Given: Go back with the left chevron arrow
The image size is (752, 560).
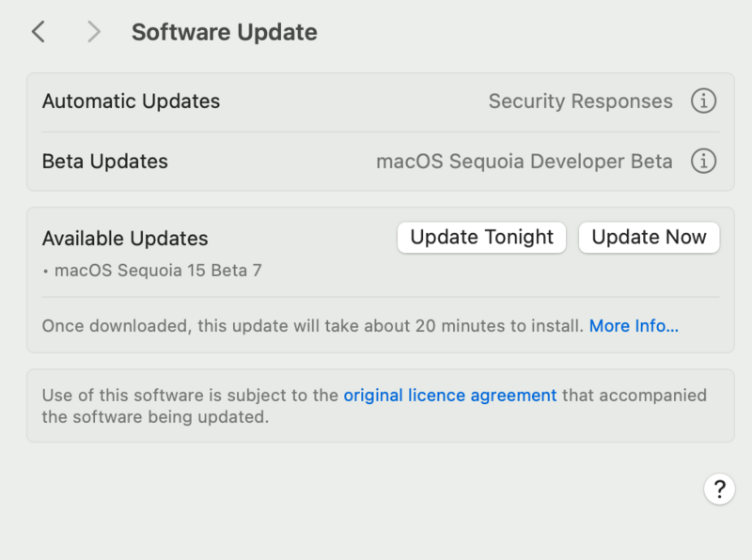Looking at the screenshot, I should (38, 32).
